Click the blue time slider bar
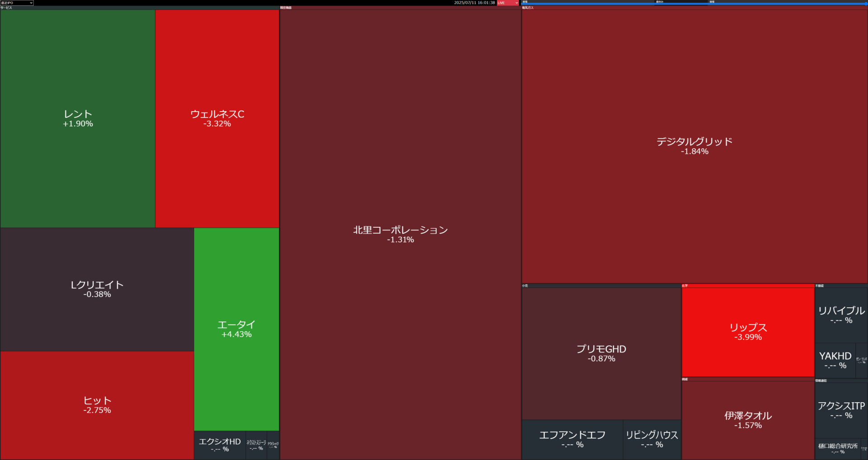868x460 pixels. click(694, 4)
